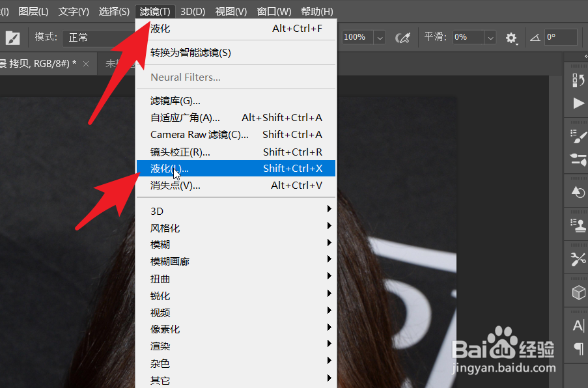
Task: Open the 图层(L) menu
Action: pyautogui.click(x=33, y=12)
